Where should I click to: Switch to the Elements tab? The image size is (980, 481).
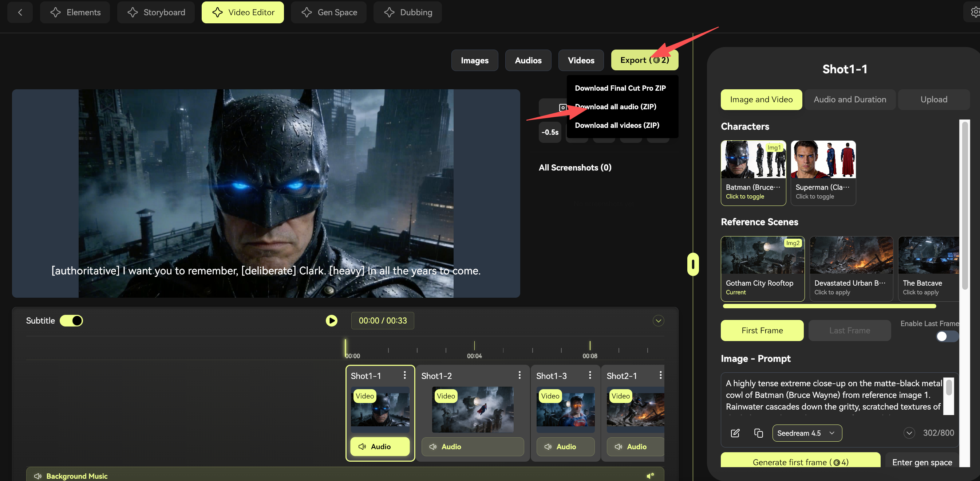click(x=75, y=12)
